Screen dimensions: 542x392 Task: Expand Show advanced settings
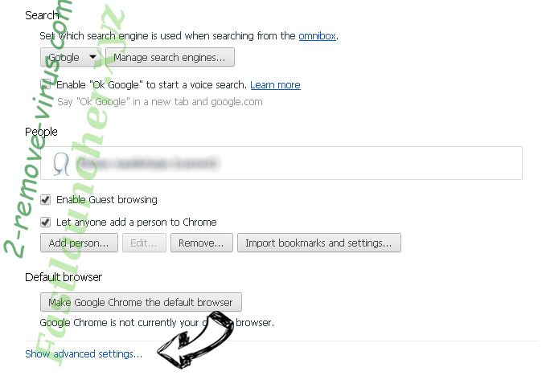click(x=84, y=354)
